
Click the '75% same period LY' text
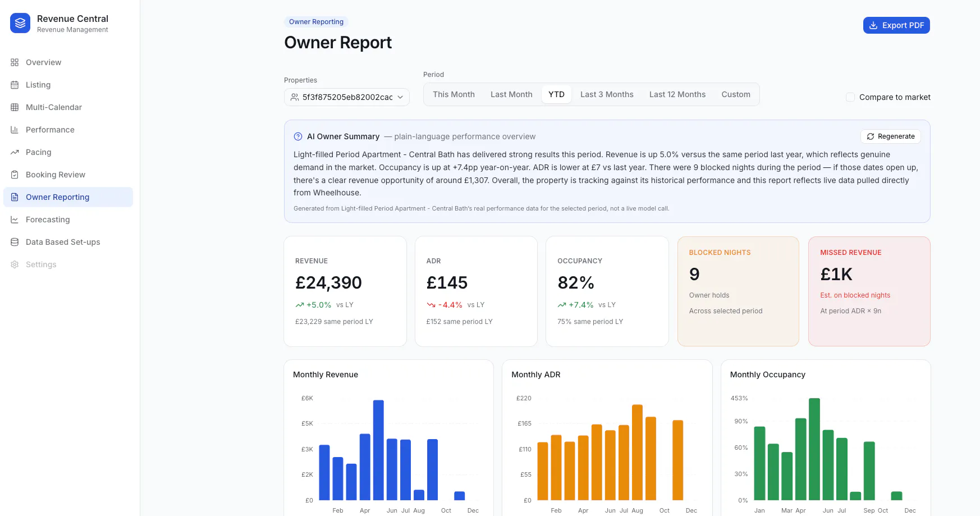(x=590, y=322)
